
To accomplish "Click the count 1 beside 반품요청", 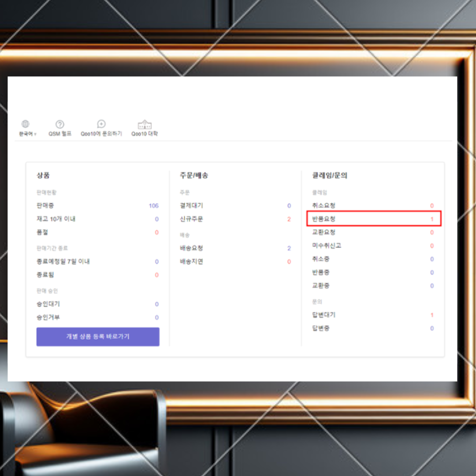I will point(432,219).
